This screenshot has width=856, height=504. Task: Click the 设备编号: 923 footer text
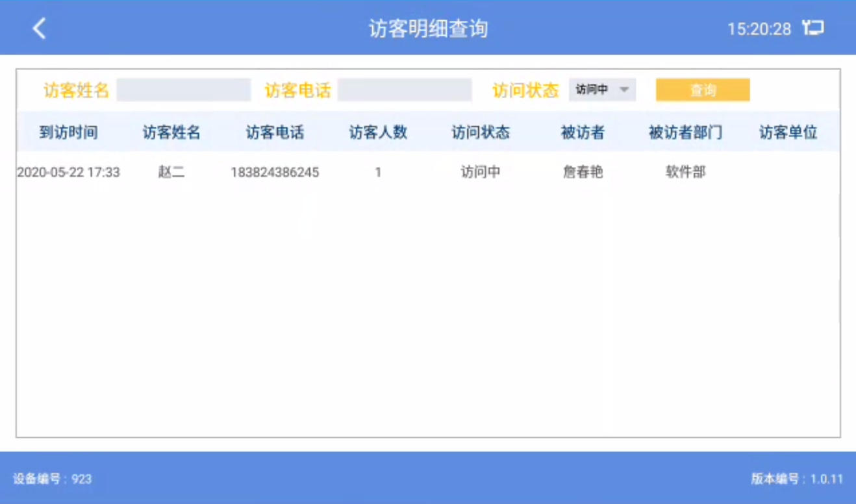tap(53, 479)
